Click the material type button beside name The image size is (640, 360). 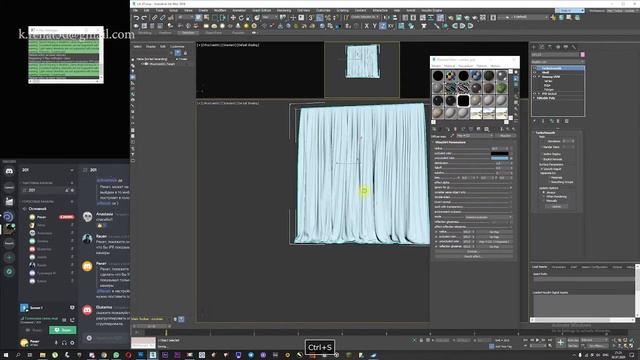(505, 136)
